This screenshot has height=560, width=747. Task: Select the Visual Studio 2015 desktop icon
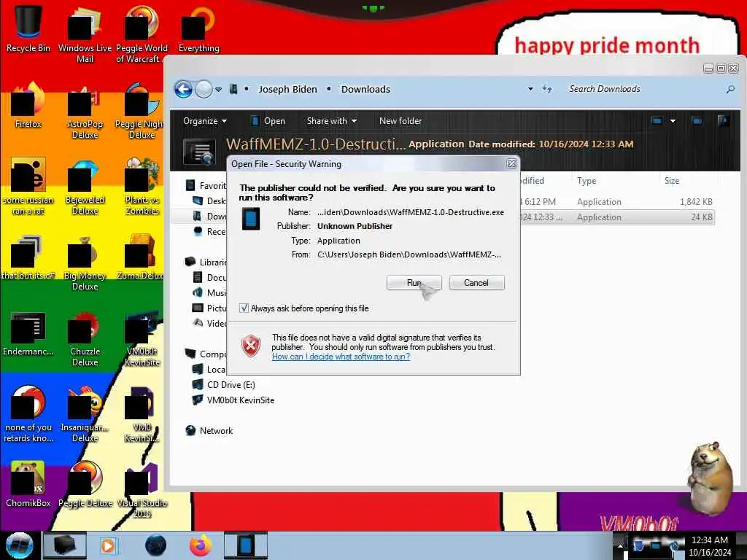point(142,489)
